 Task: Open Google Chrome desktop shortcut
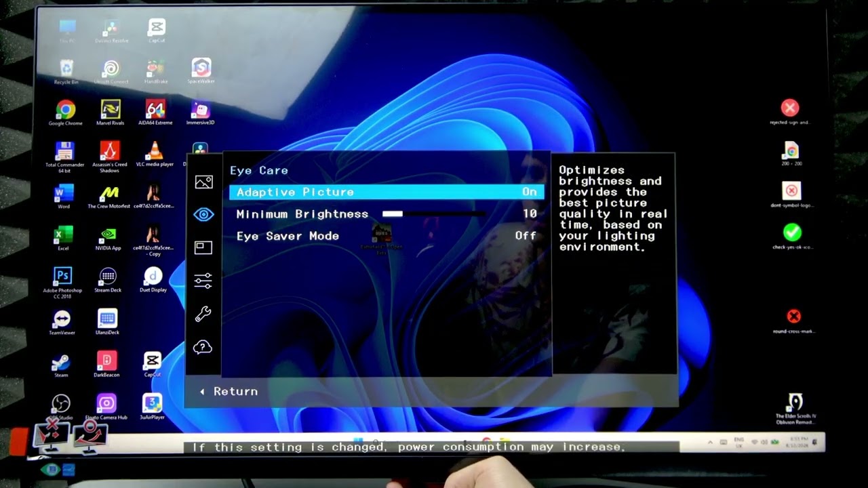[x=65, y=113]
